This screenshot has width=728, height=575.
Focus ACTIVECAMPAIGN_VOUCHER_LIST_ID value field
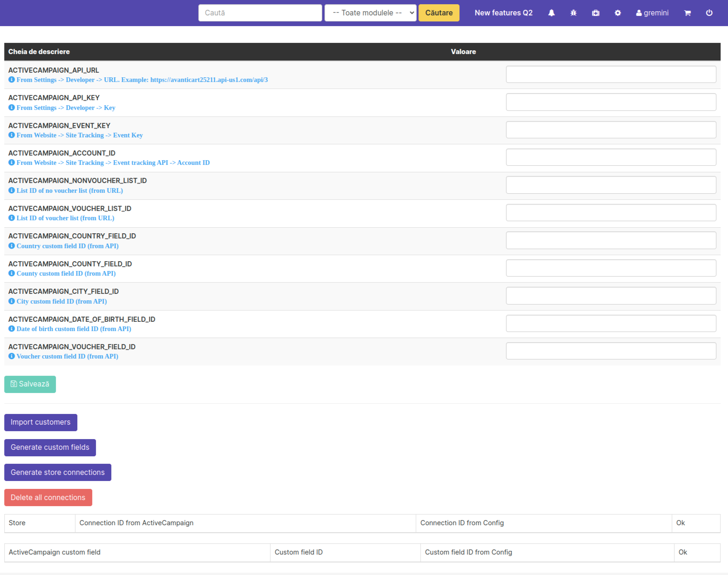(611, 213)
